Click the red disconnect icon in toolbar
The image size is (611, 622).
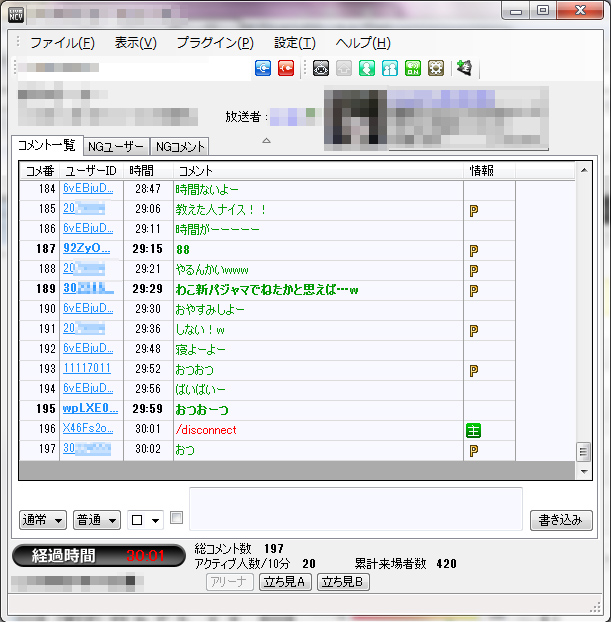[286, 69]
